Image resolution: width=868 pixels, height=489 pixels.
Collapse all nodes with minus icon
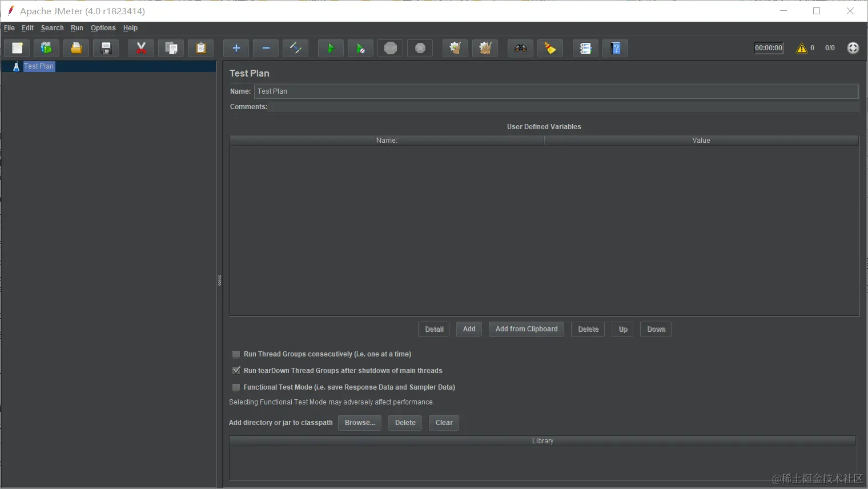[x=266, y=49]
